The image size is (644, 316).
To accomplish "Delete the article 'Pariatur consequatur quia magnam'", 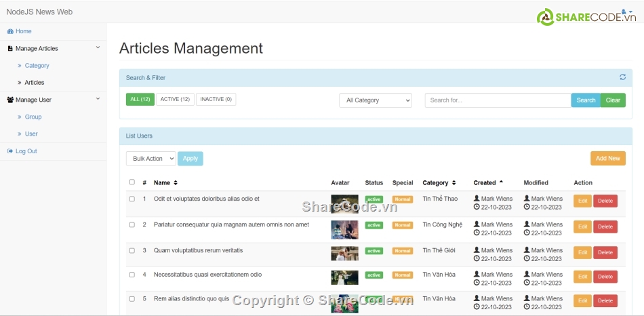I will 605,226.
